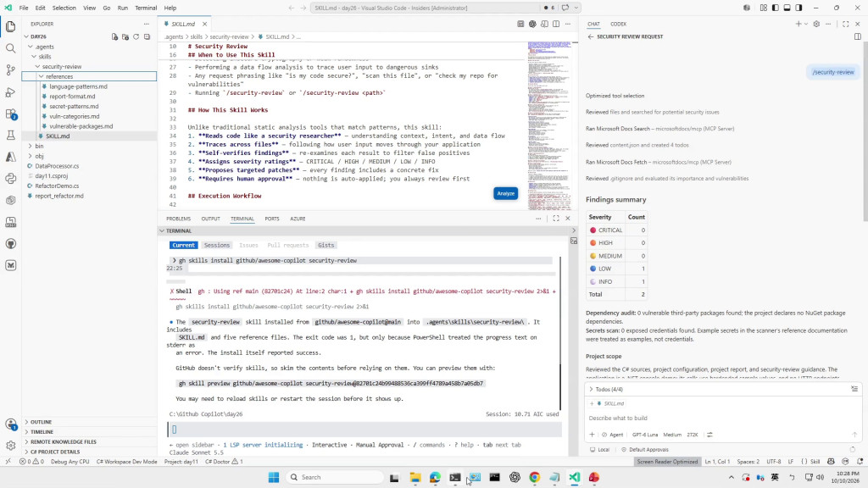Open chat settings gear icon
The image size is (868, 488).
[x=816, y=24]
